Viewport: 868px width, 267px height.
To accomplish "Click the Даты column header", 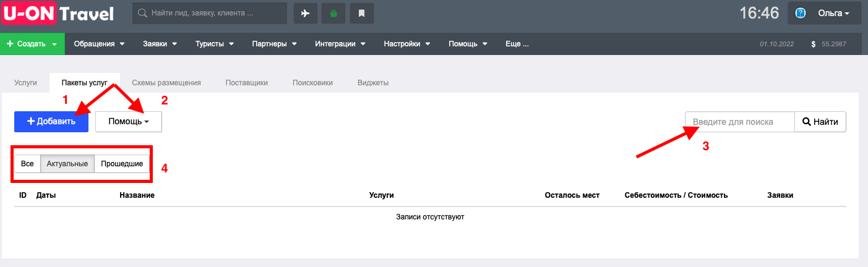I will click(46, 195).
